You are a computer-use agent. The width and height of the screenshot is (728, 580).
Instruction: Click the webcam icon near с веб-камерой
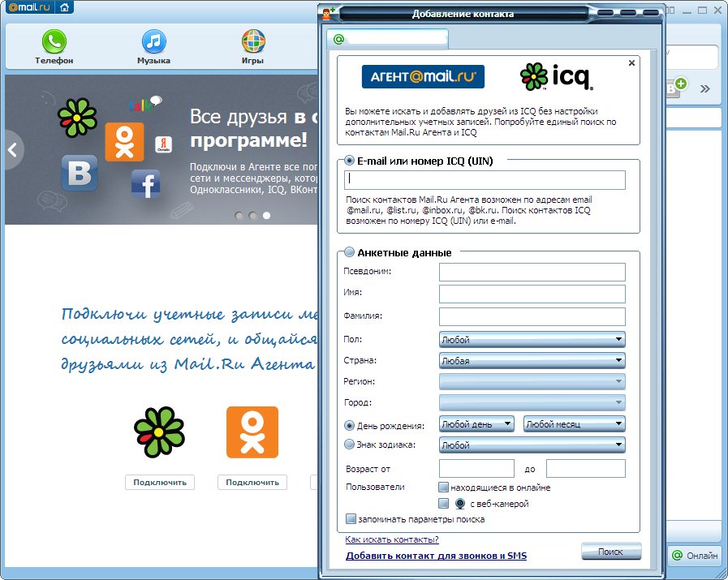tap(460, 504)
